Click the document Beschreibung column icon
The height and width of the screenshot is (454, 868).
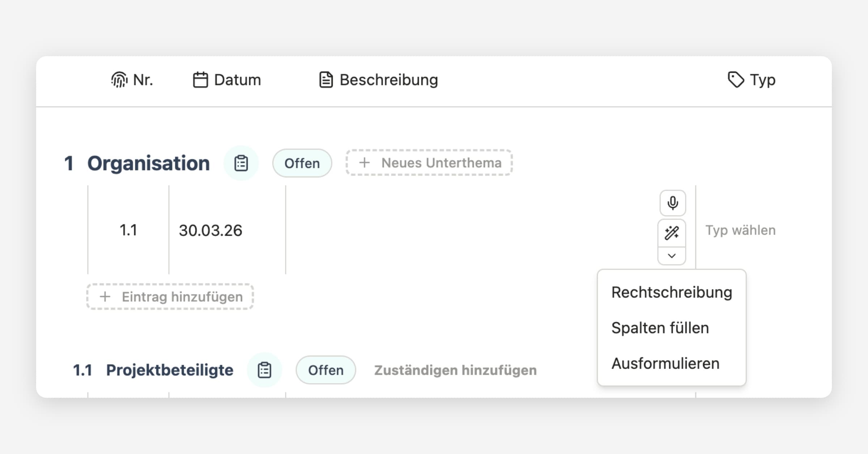[325, 80]
